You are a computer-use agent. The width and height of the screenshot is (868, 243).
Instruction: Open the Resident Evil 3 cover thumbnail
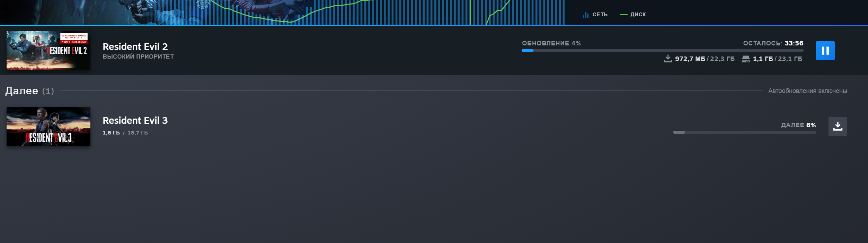pyautogui.click(x=48, y=127)
